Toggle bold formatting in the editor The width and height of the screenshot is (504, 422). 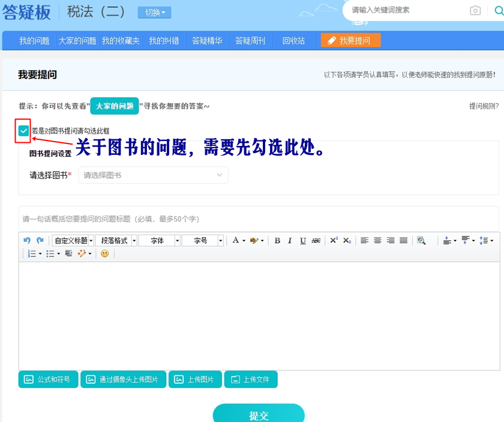pos(277,240)
